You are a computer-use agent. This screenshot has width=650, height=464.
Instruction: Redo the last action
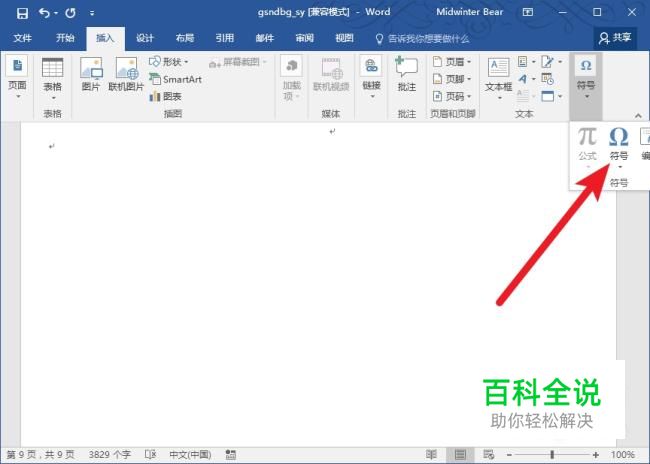(x=70, y=13)
